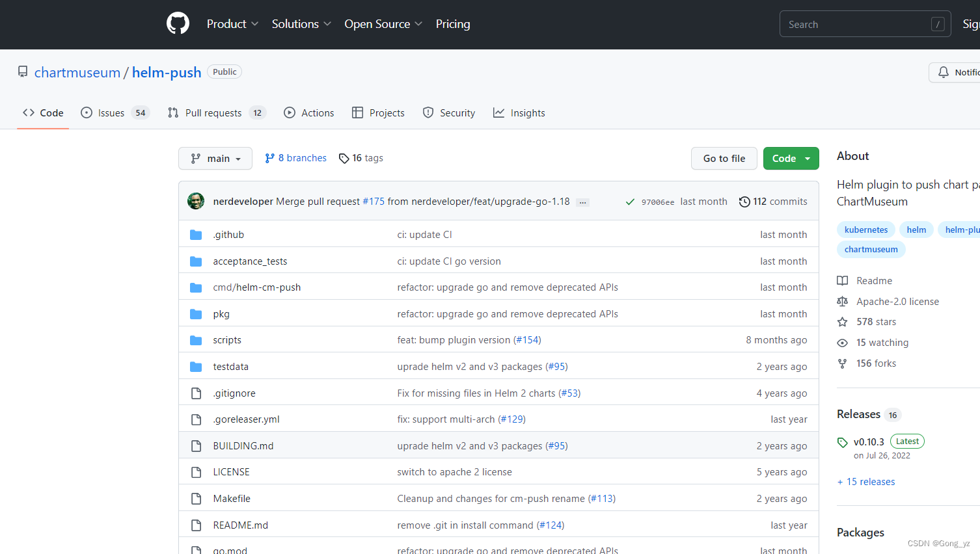Image resolution: width=980 pixels, height=554 pixels.
Task: Click the branch icon next to 8 branches
Action: 269,158
